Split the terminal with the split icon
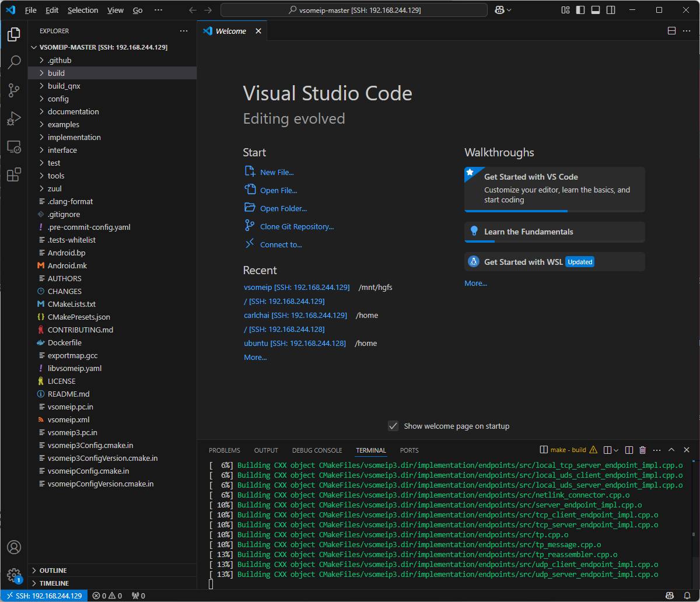Screen dimensions: 700x602 [x=629, y=450]
